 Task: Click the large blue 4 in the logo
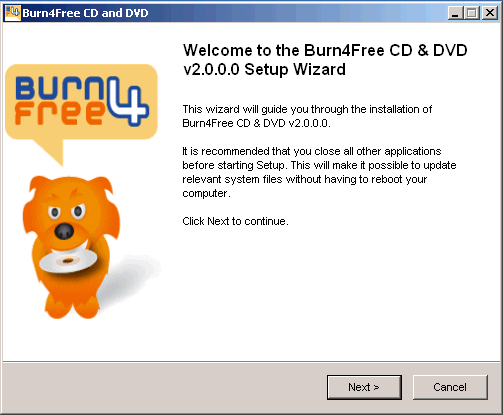[x=128, y=101]
